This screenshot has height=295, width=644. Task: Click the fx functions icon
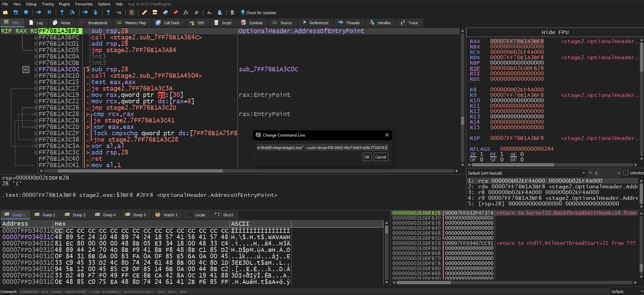pyautogui.click(x=186, y=12)
